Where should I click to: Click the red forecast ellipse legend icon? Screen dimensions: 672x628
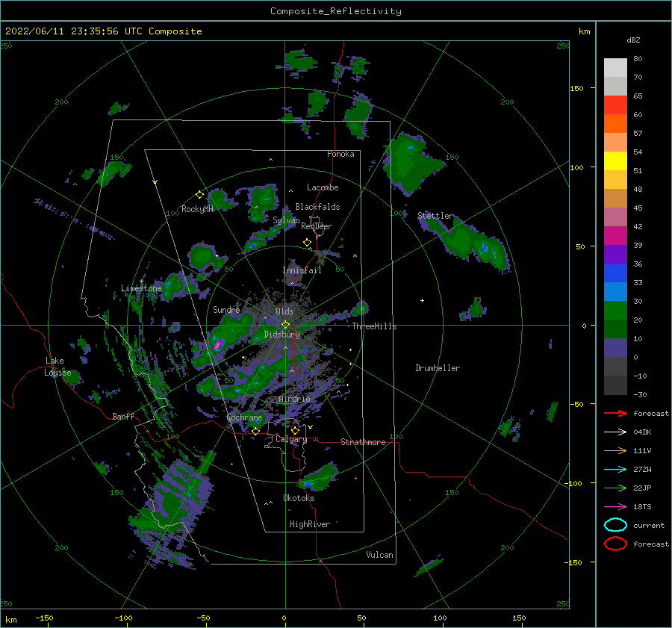click(x=615, y=544)
